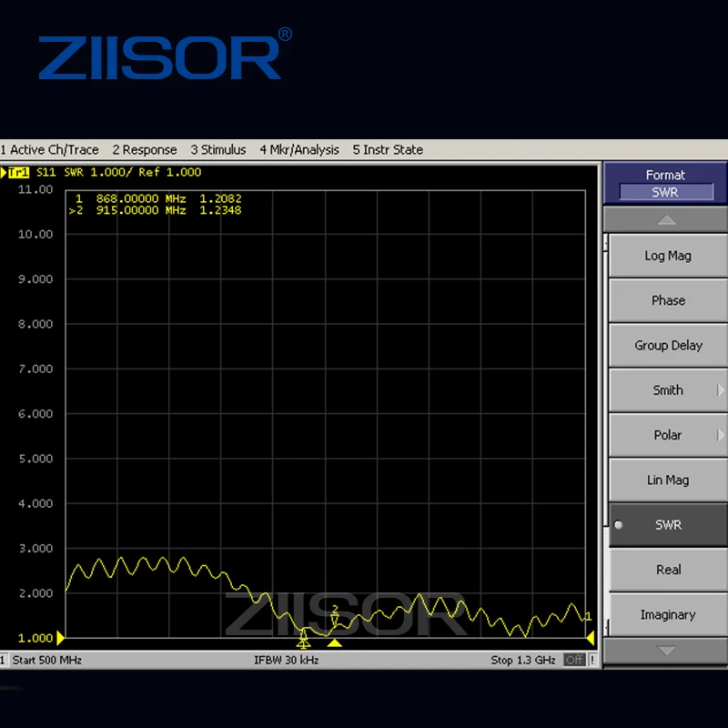This screenshot has height=728, width=728.
Task: Click the Ref 1.000 reference value text
Action: point(170,172)
